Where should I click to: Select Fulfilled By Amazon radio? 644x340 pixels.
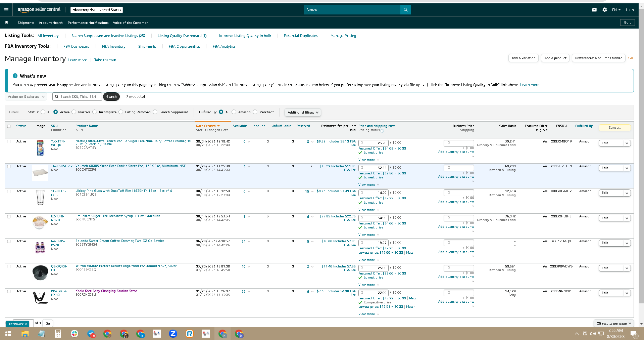pos(234,112)
